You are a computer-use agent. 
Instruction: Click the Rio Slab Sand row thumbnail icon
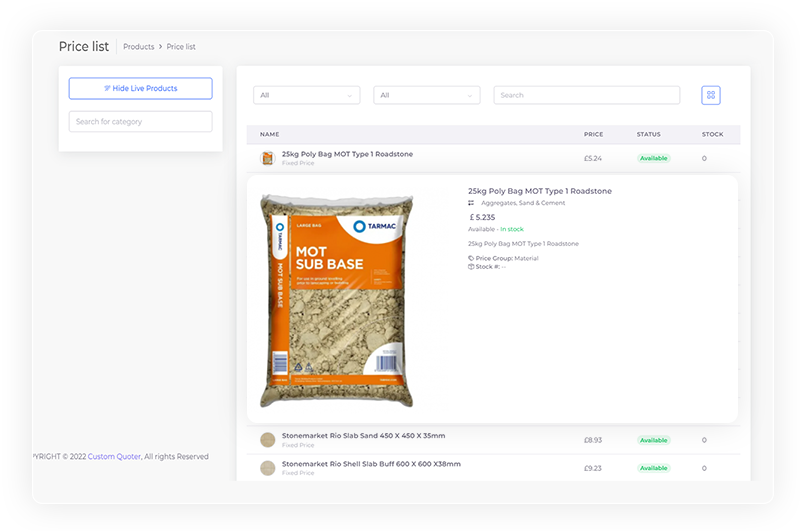pos(267,439)
